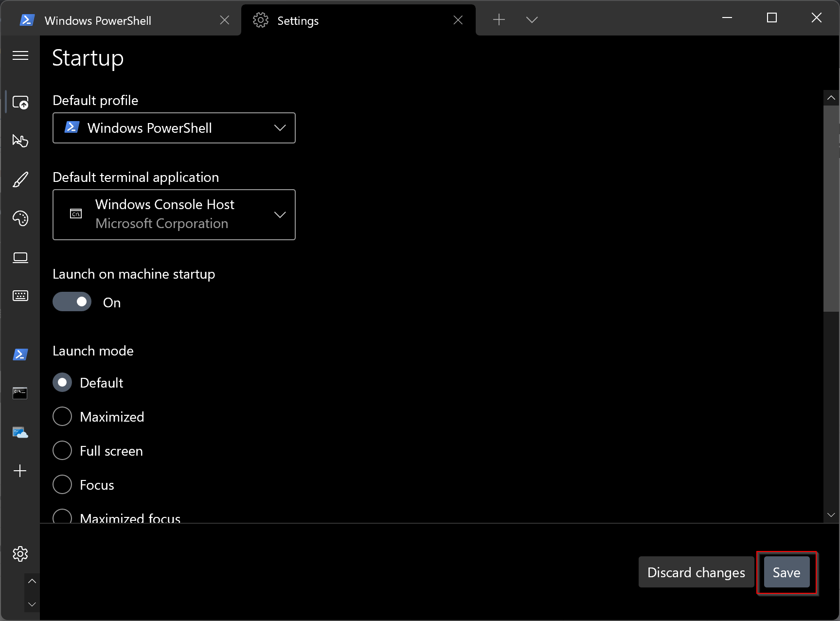Close the Windows PowerShell tab
This screenshot has height=621, width=840.
coord(225,20)
